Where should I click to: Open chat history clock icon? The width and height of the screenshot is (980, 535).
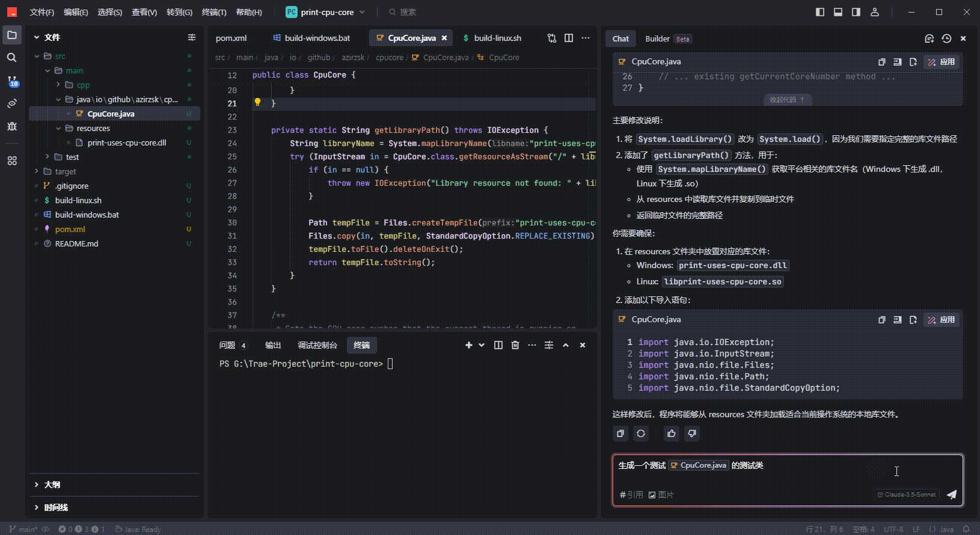pos(946,38)
